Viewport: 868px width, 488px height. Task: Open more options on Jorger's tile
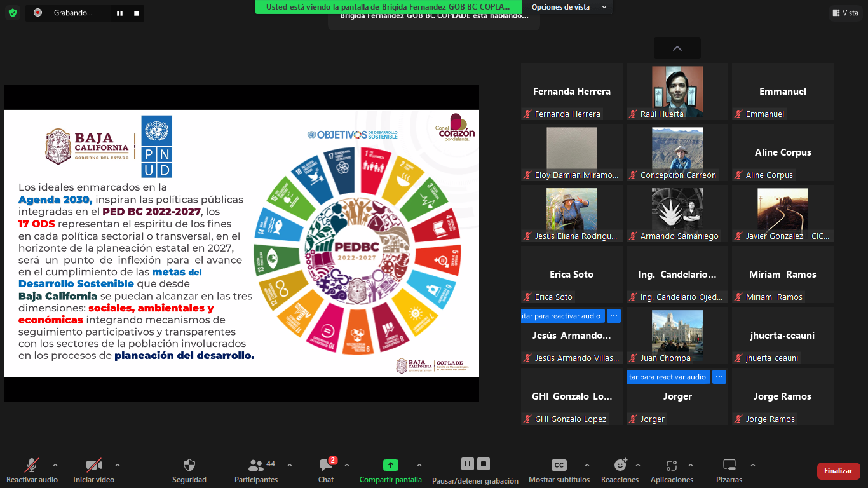pos(719,377)
